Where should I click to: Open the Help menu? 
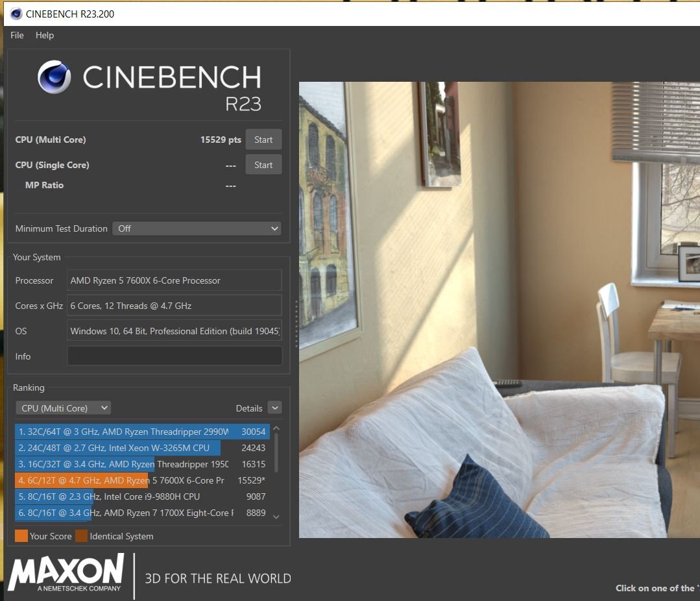[x=45, y=35]
